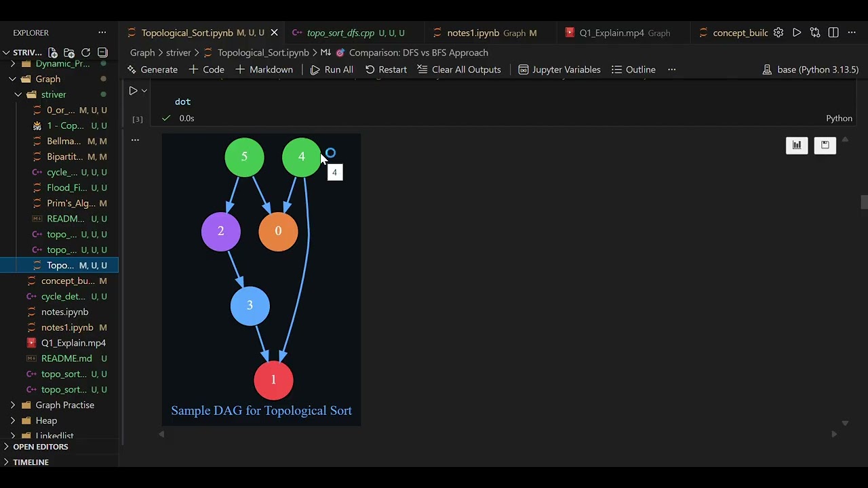Click output scroll right arrow

click(x=834, y=434)
